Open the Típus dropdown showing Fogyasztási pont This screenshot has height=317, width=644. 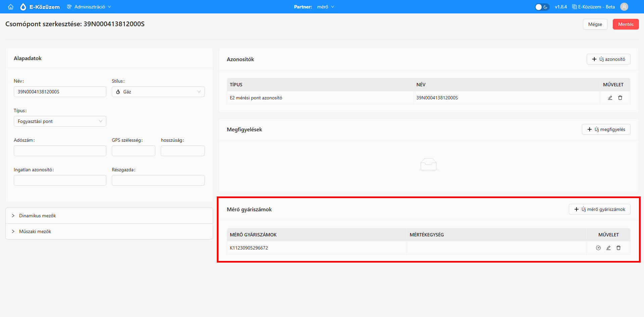pos(60,121)
